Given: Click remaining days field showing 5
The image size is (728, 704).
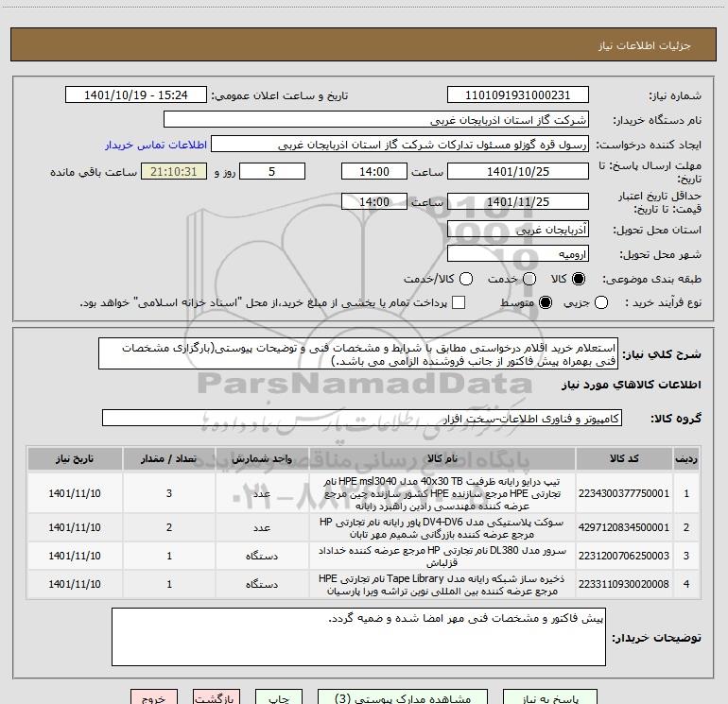Looking at the screenshot, I should 272,171.
